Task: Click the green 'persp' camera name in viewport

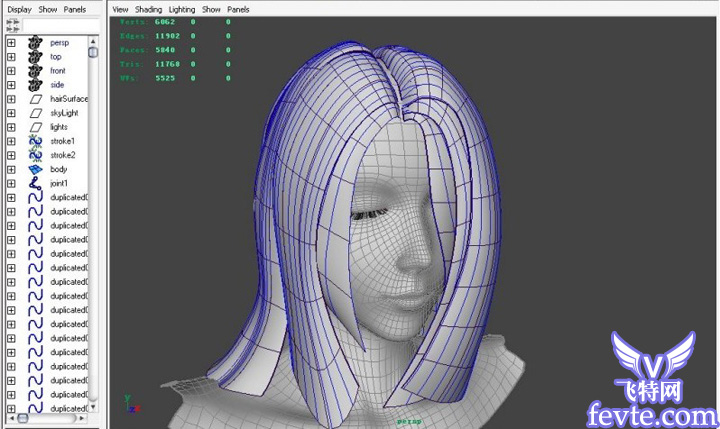Action: (409, 421)
